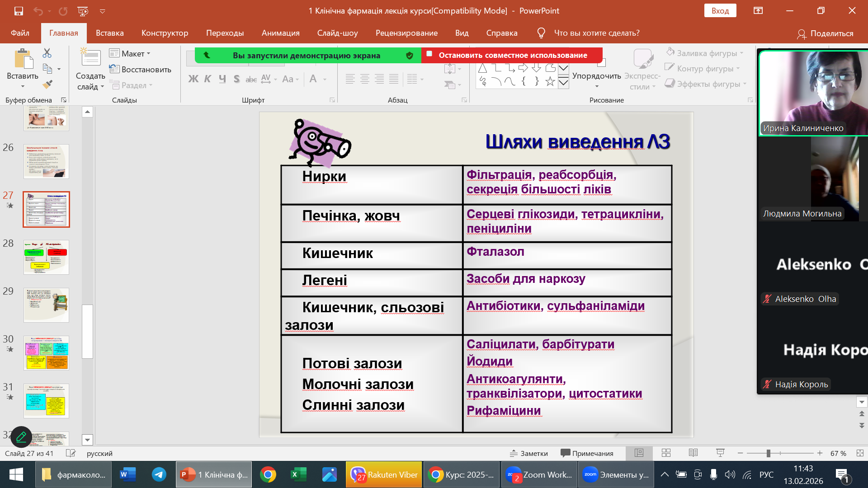Image resolution: width=868 pixels, height=488 pixels.
Task: Open Reading view from status bar
Action: 693,453
